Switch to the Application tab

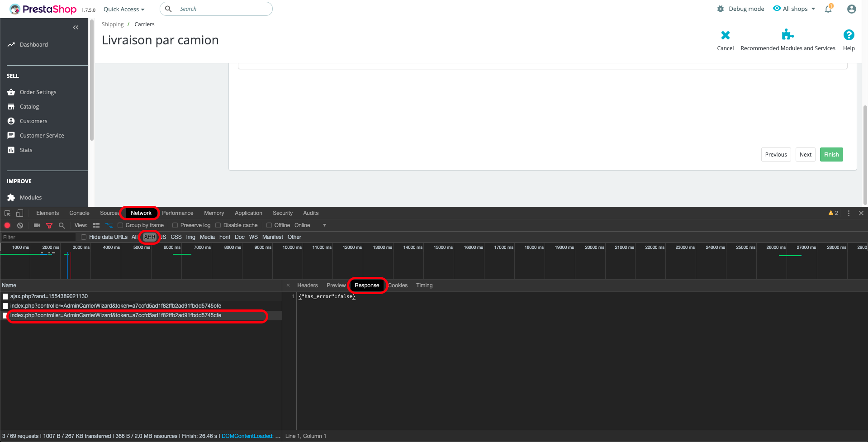point(248,213)
